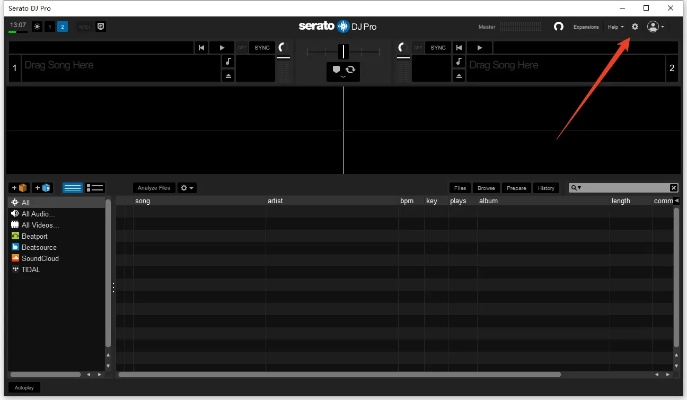Viewport: 687px width, 400px height.
Task: Open the History panel tab
Action: 546,188
